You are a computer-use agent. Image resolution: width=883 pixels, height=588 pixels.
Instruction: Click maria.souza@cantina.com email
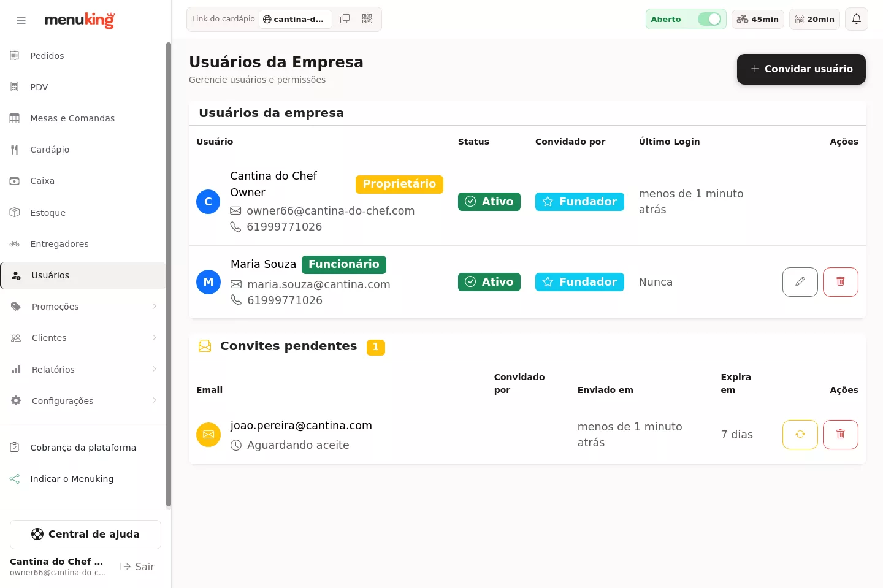319,284
